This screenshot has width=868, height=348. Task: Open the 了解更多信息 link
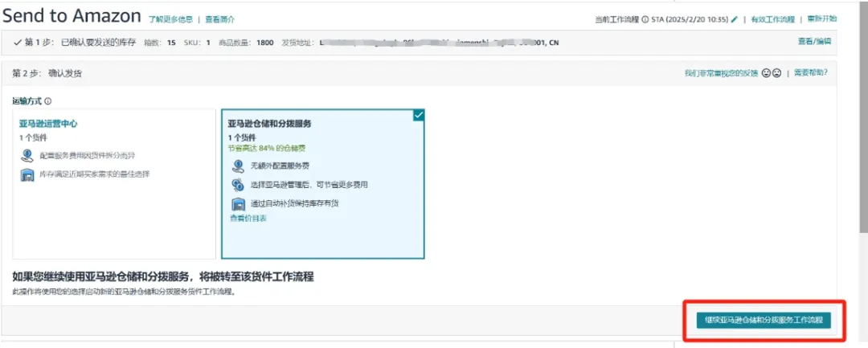point(171,19)
